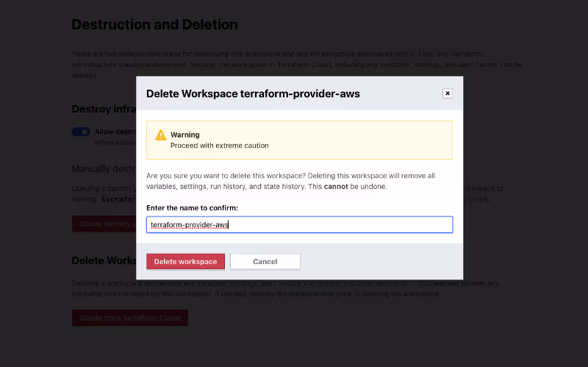Click the yellow warning triangle icon

coord(160,135)
